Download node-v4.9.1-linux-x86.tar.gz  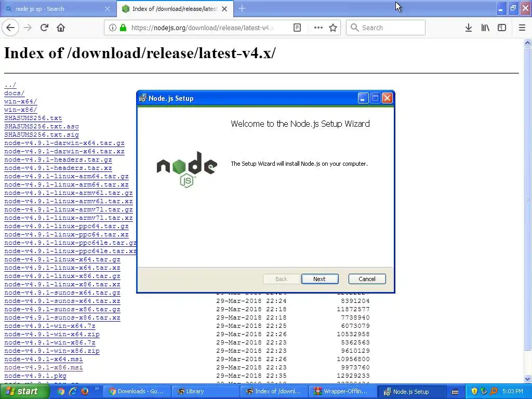click(62, 276)
